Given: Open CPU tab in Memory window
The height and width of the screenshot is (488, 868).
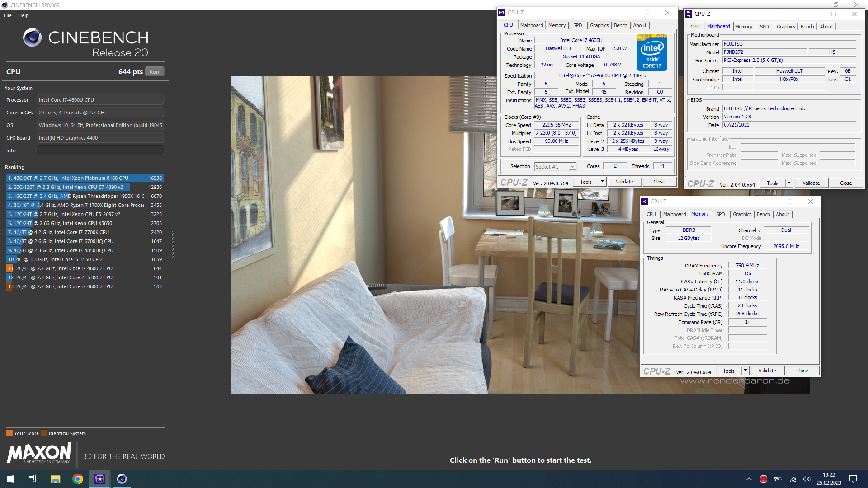Looking at the screenshot, I should point(651,214).
